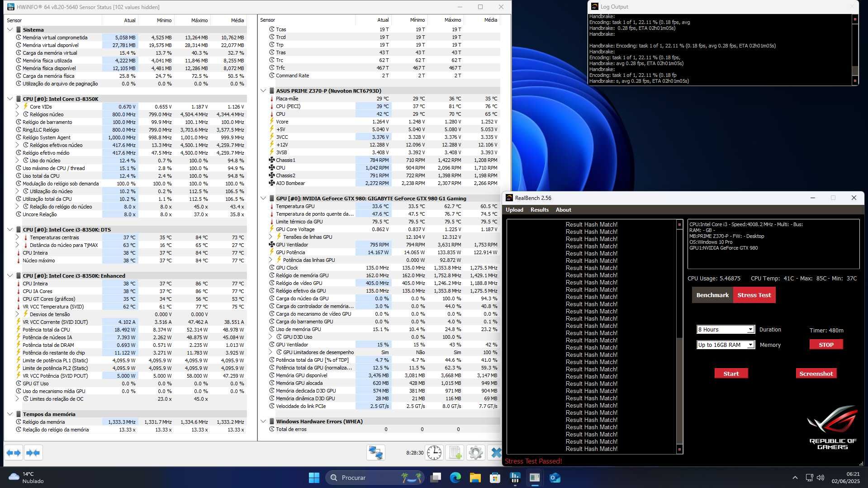Open RealBench Results menu
Viewport: 868px width, 488px height.
(x=539, y=210)
